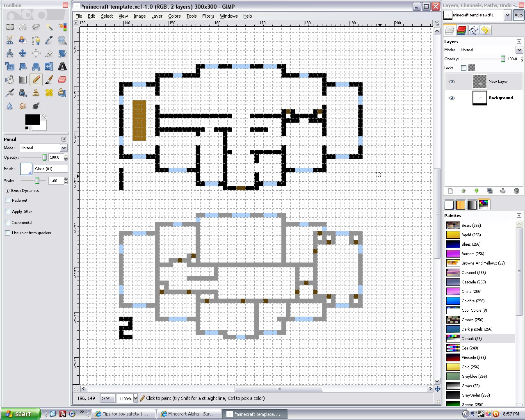Open the Pencil tool options menu arrow
The image size is (525, 420).
[x=64, y=139]
